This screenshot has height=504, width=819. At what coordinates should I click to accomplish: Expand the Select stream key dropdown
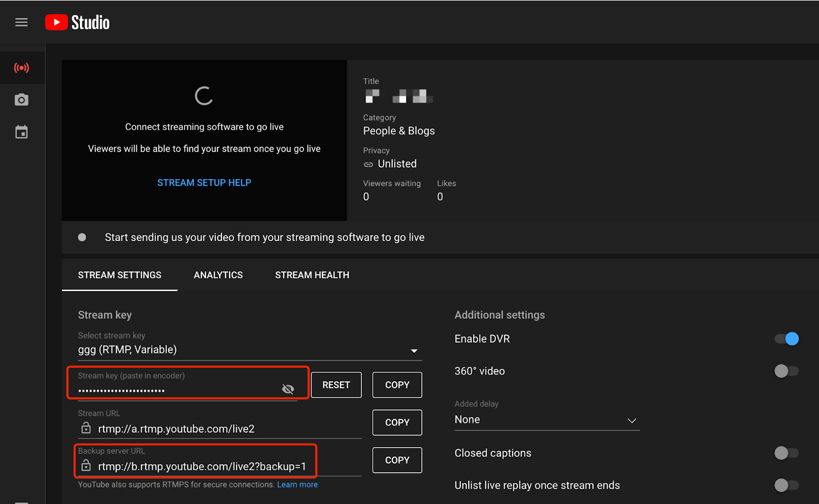(x=414, y=350)
